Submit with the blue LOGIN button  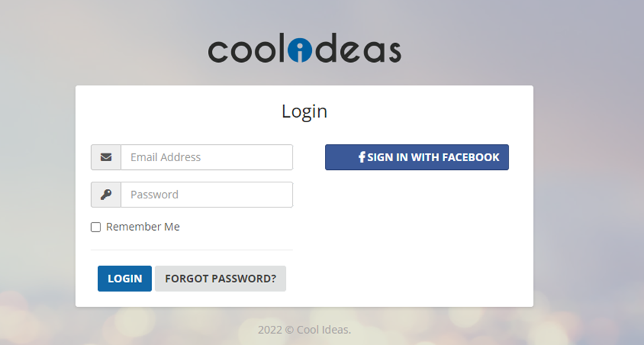click(x=124, y=278)
